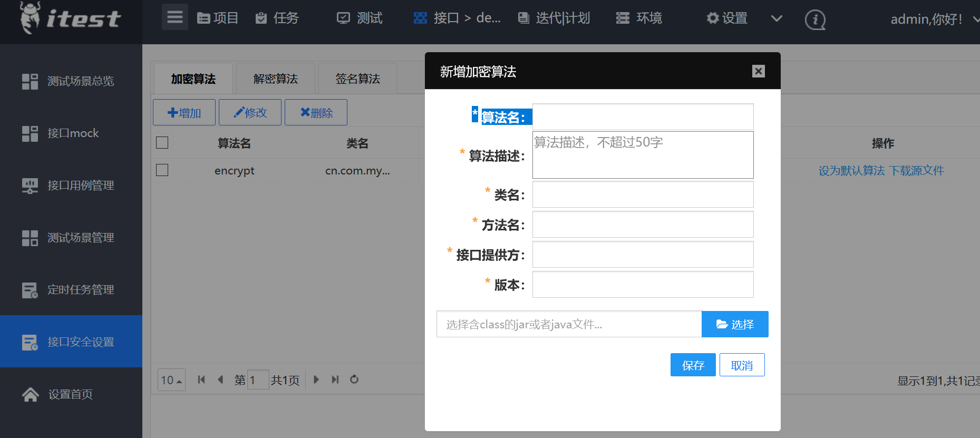This screenshot has height=438, width=980.
Task: Select 接口安全设置 in sidebar
Action: coord(71,342)
